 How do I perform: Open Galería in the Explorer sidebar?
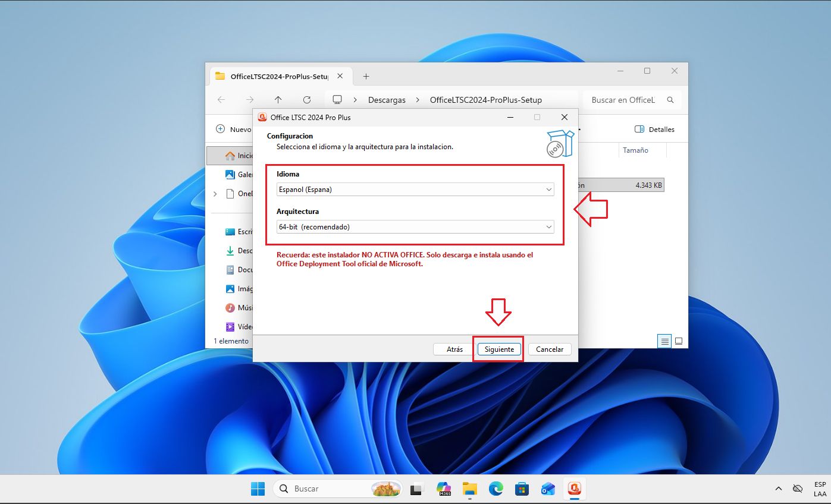coord(238,174)
